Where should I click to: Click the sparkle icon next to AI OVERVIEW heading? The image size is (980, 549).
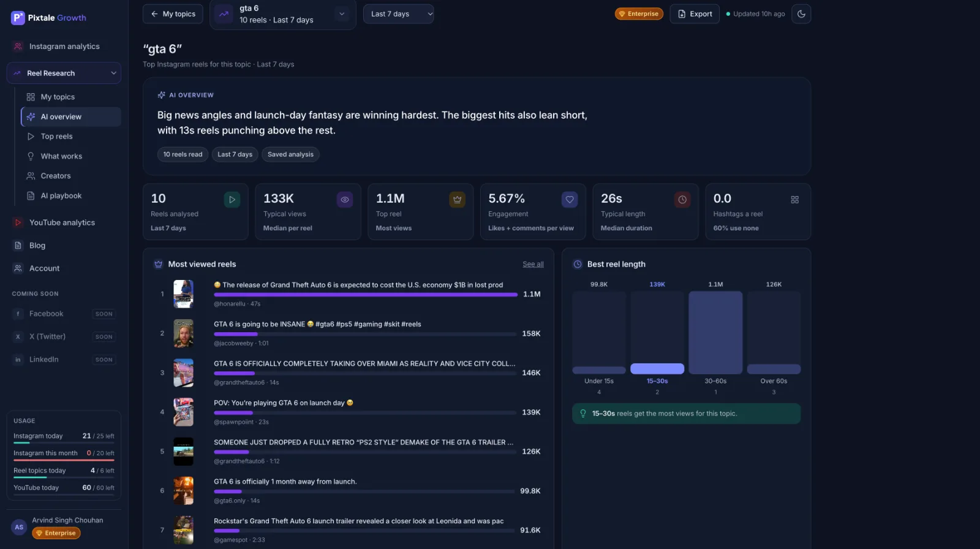coord(161,95)
